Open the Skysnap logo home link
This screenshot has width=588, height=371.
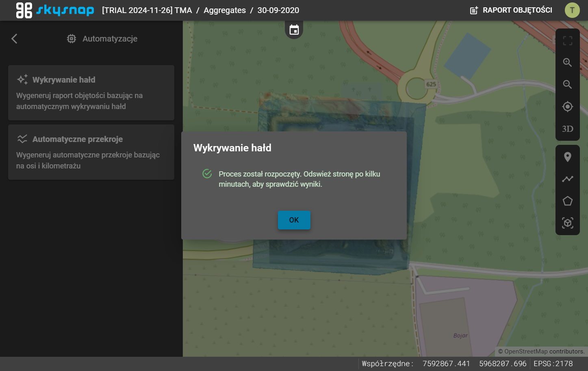click(x=55, y=10)
